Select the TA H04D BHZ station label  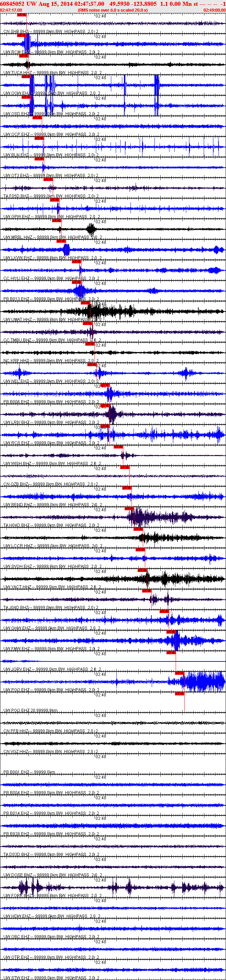tap(51, 525)
